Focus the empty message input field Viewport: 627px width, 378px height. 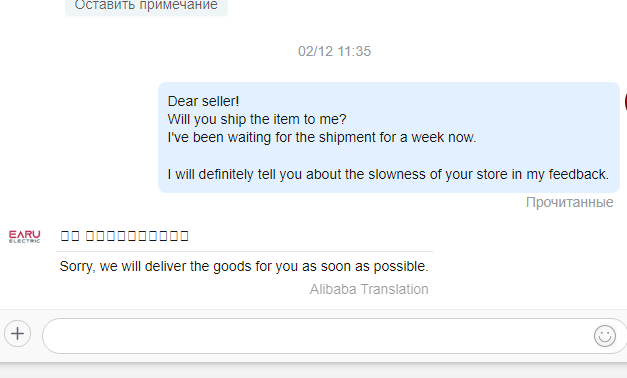pos(318,336)
